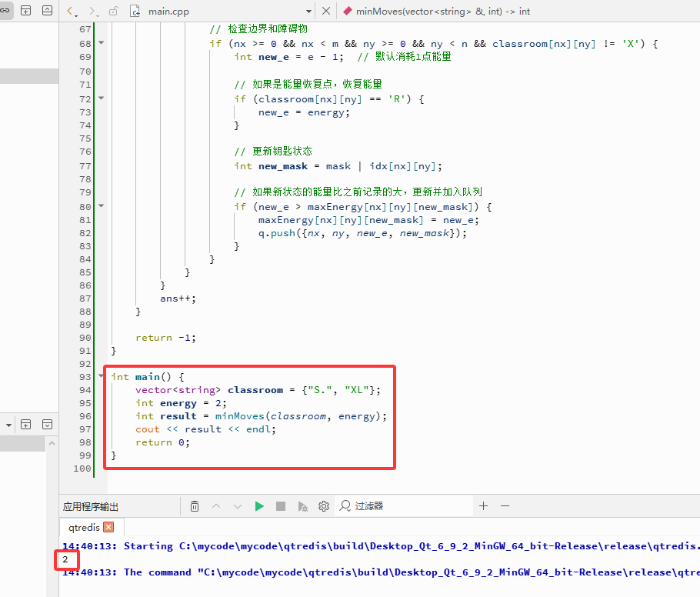Click 'return -1;' on line 90
This screenshot has height=597, width=700.
[x=165, y=338]
